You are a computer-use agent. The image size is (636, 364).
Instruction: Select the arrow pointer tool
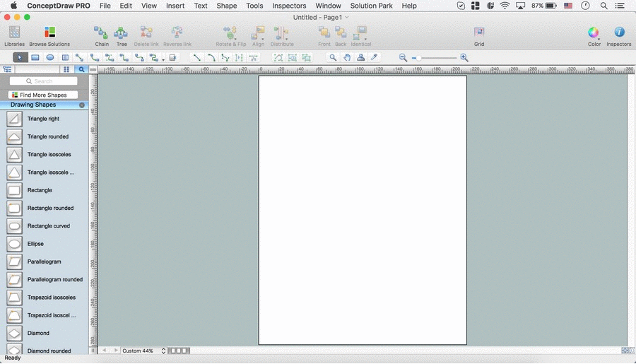[x=20, y=58]
